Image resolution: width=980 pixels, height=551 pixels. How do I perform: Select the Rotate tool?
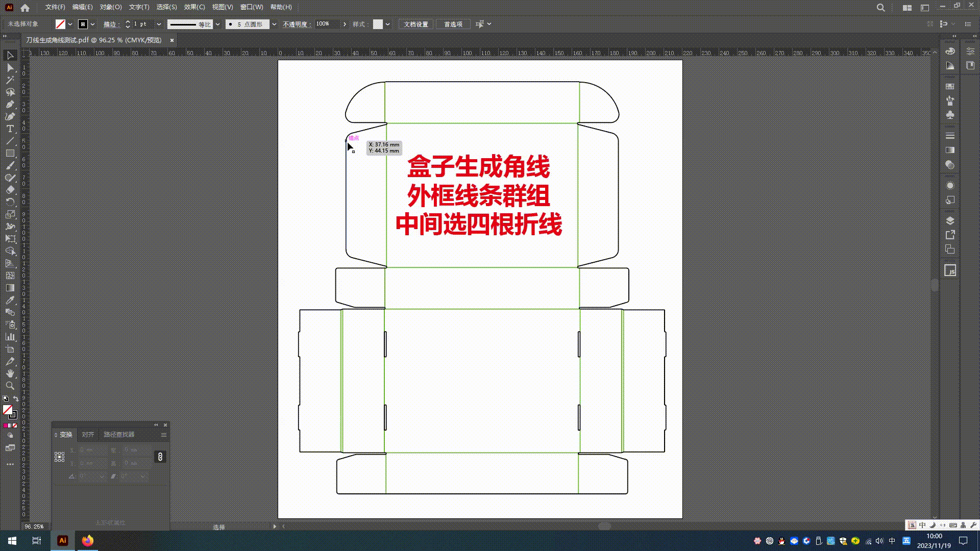click(10, 202)
